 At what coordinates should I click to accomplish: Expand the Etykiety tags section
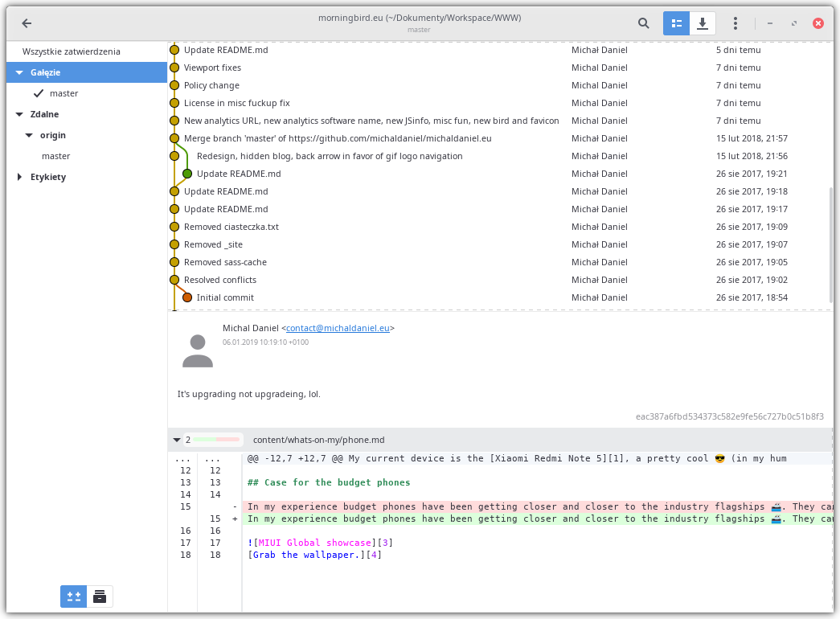(x=19, y=177)
